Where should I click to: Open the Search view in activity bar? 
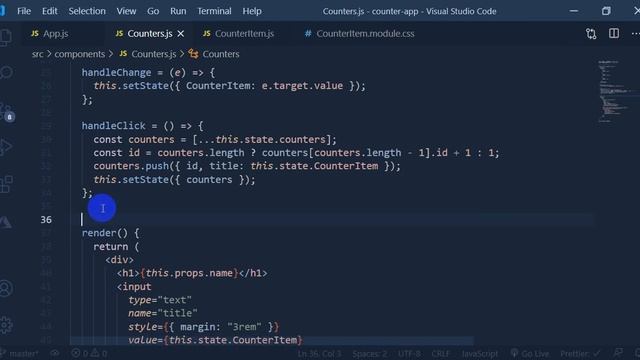6,73
